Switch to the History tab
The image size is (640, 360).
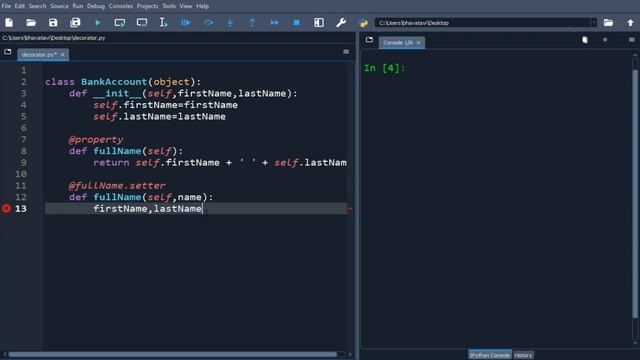click(x=523, y=355)
